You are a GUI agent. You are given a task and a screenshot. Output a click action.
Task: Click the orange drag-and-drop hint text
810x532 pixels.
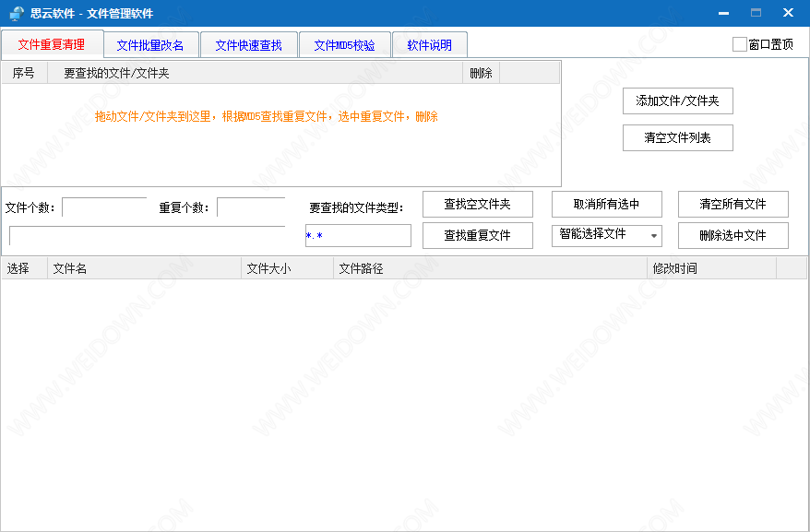tap(267, 117)
